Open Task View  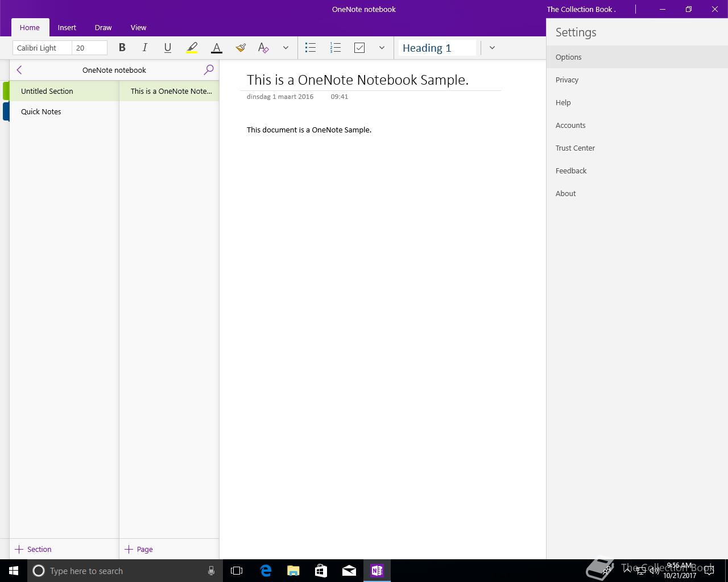pos(237,571)
